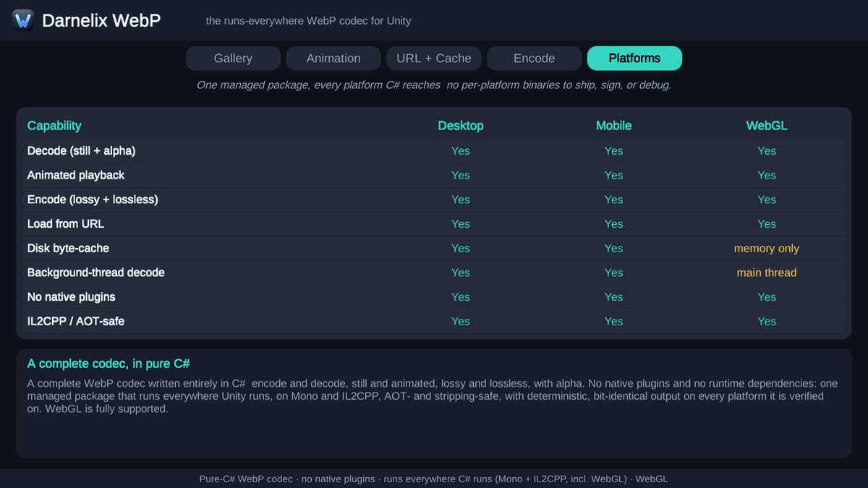The width and height of the screenshot is (868, 488).
Task: Open the Animation tab
Action: point(333,59)
